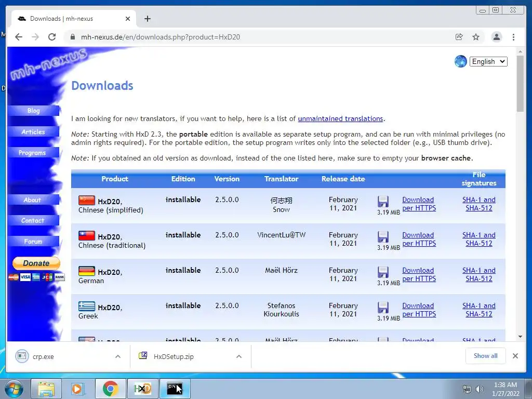Close the downloads bar

[515, 356]
